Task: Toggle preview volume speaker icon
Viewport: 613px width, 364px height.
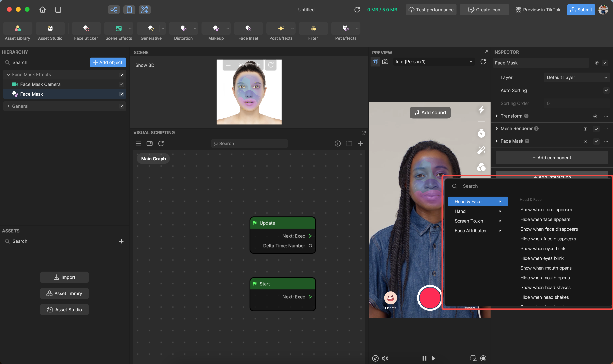Action: (x=385, y=358)
